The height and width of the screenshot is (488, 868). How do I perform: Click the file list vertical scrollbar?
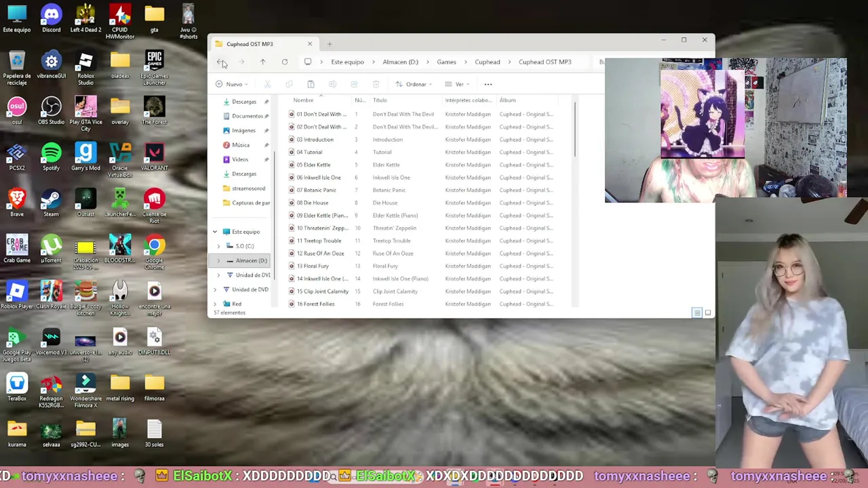tap(574, 129)
